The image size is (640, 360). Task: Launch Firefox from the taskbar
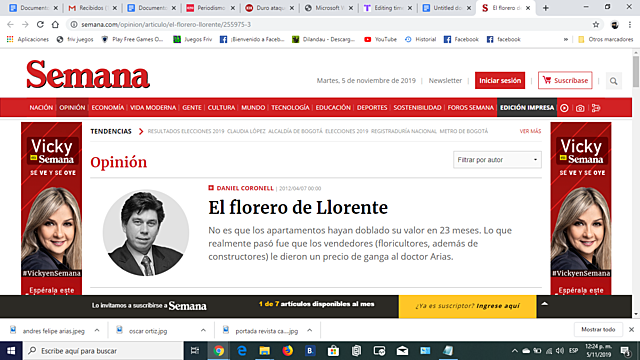[x=288, y=351]
